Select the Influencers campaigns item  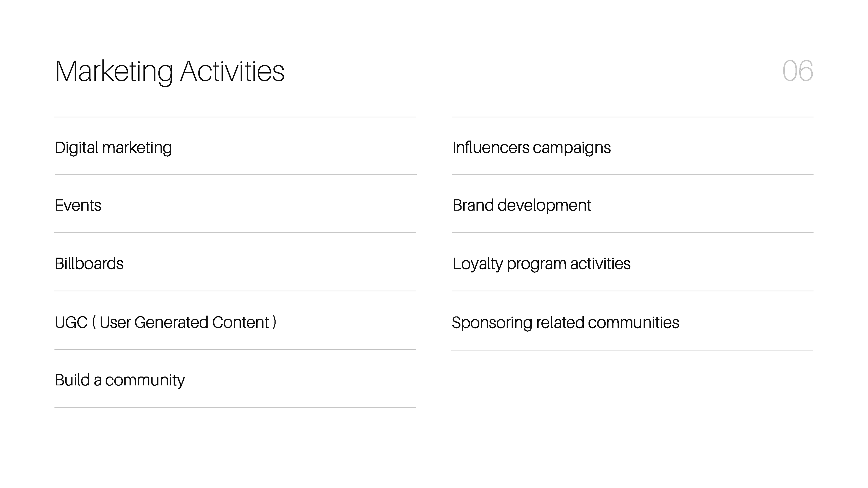pyautogui.click(x=531, y=148)
